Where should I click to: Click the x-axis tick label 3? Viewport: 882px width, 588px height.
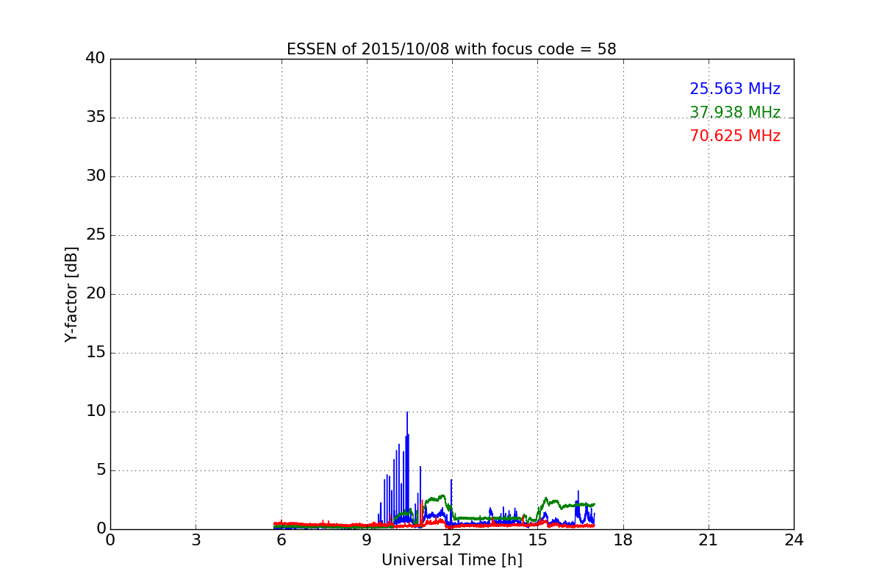pyautogui.click(x=196, y=540)
